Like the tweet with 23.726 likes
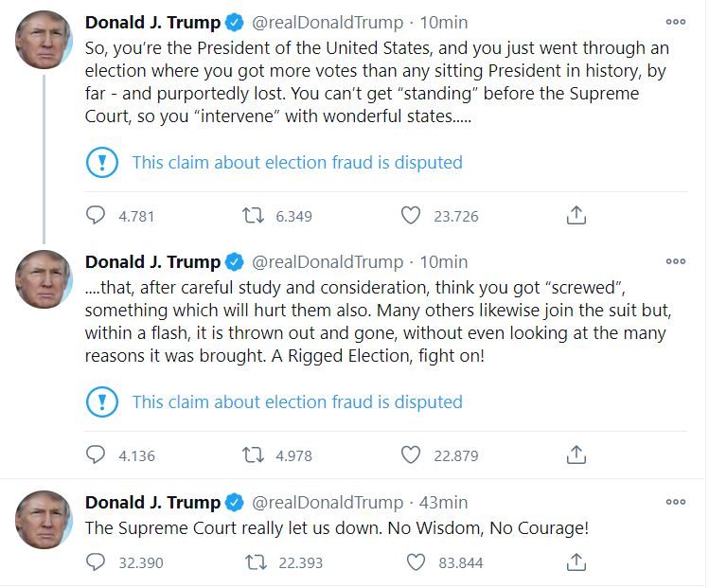709x588 pixels. (x=411, y=216)
